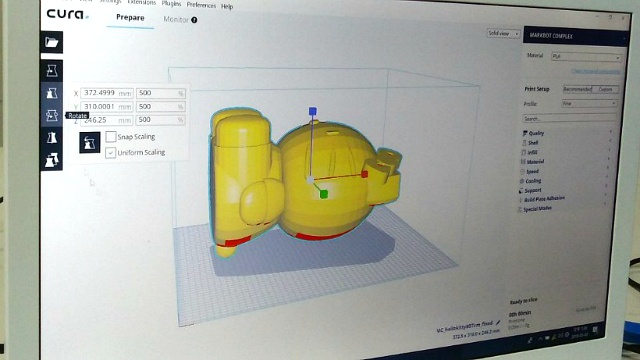
Task: Click the Speed category icon
Action: click(522, 171)
